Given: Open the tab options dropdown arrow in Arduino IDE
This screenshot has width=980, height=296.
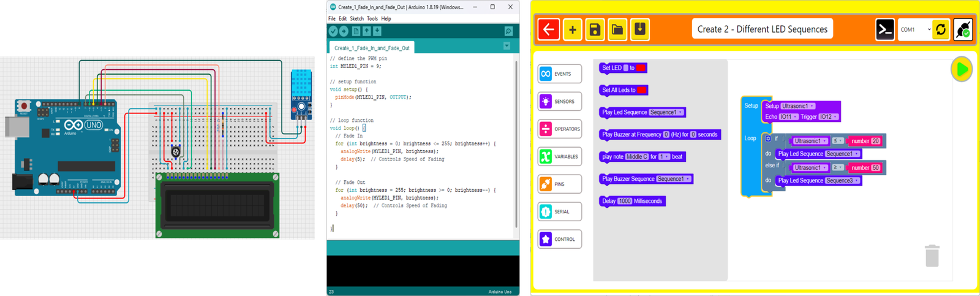Looking at the screenshot, I should point(507,46).
